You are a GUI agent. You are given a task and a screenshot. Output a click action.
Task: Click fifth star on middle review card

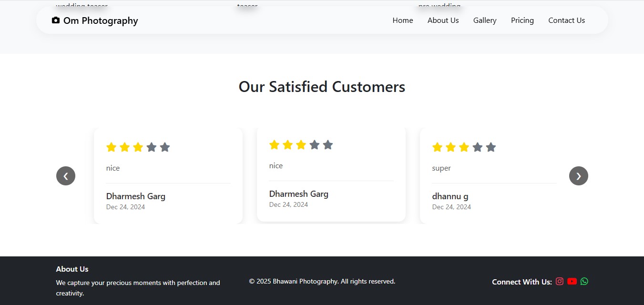pyautogui.click(x=327, y=145)
